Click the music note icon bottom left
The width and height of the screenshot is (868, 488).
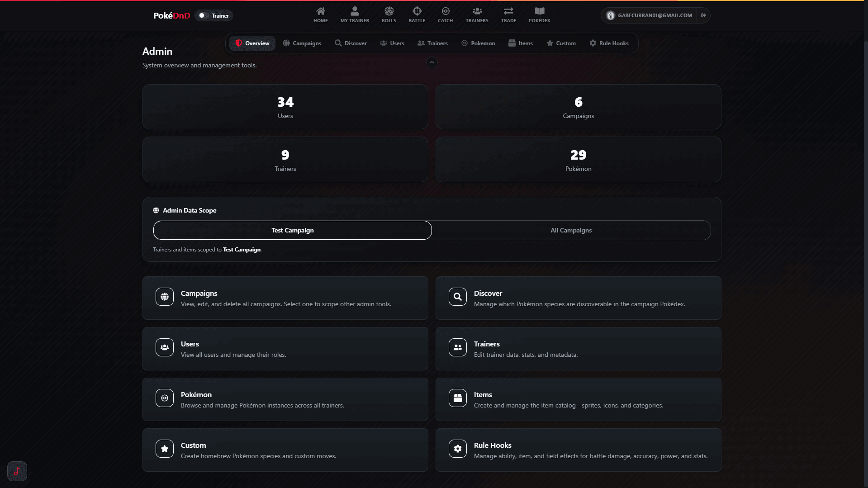17,471
